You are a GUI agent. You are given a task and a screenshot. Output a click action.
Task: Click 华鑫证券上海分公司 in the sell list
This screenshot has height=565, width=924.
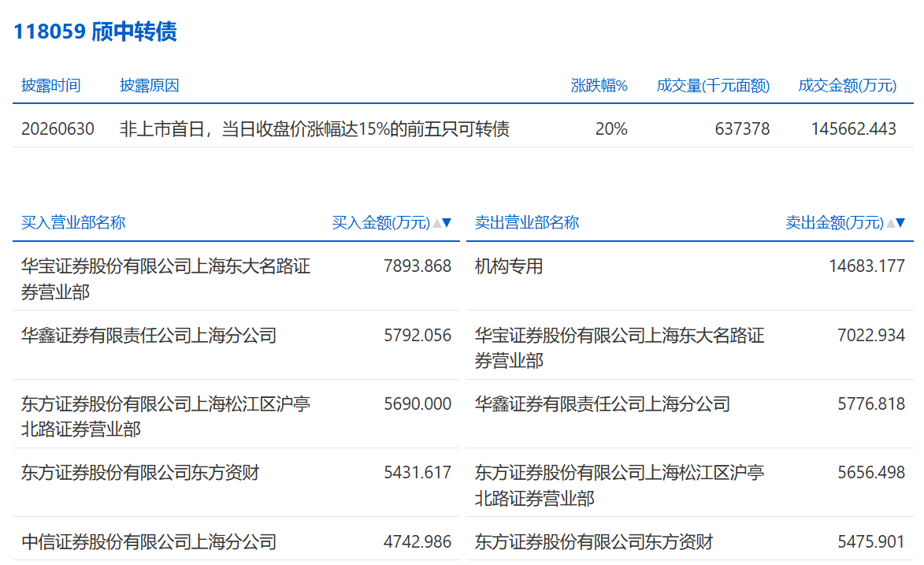coord(603,404)
